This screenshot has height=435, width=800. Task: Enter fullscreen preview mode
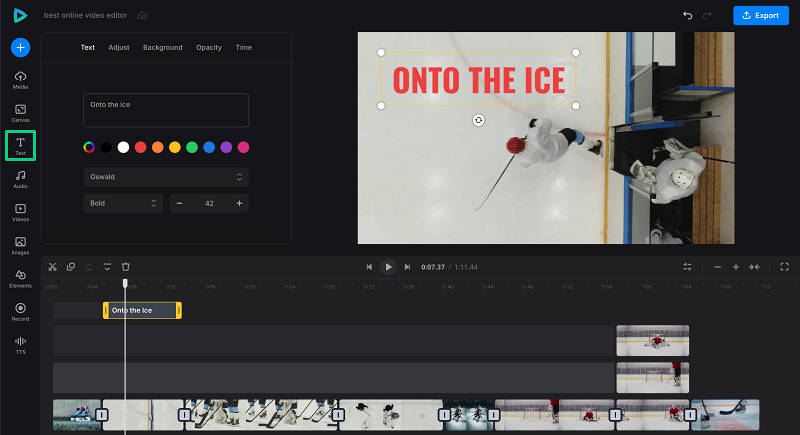point(784,267)
